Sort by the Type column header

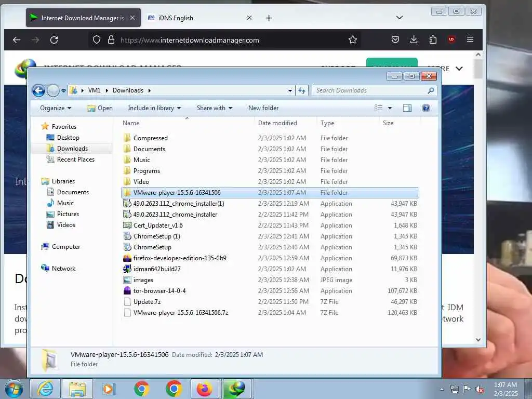[327, 123]
